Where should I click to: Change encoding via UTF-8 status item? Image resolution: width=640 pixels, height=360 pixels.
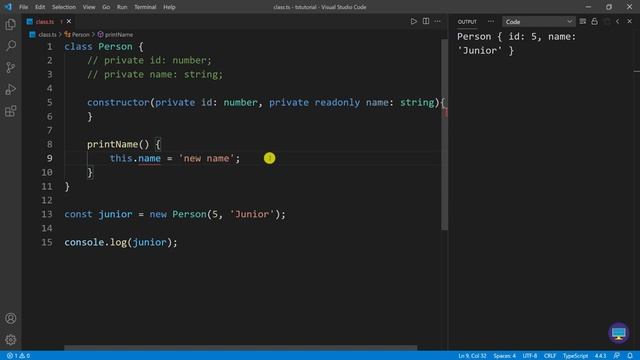tap(530, 356)
